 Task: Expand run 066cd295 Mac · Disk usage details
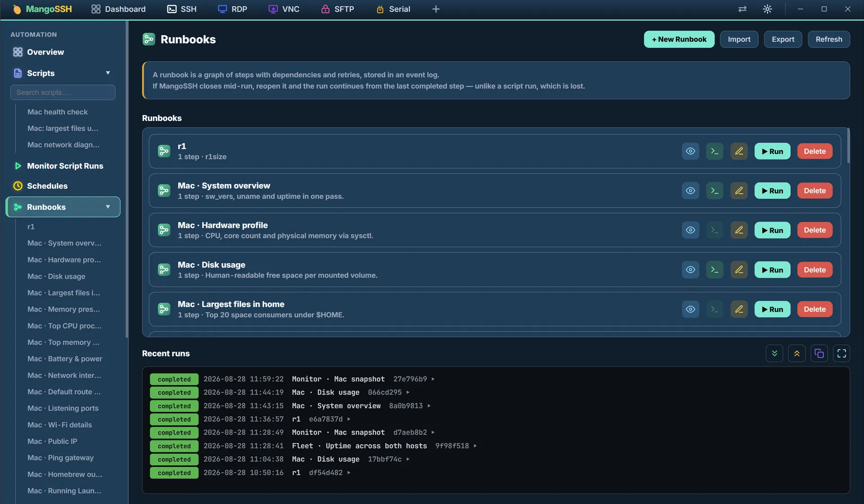point(408,392)
